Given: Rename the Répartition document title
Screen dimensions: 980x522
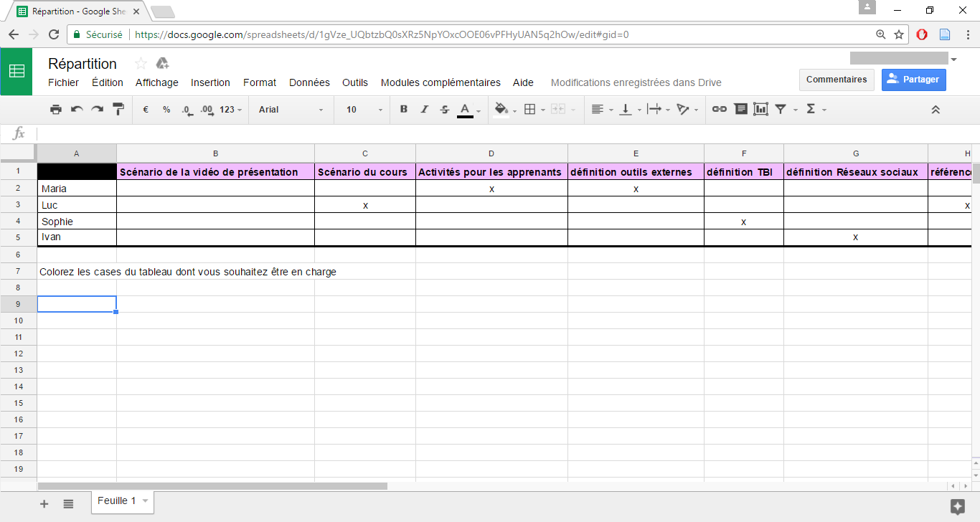Looking at the screenshot, I should [83, 64].
